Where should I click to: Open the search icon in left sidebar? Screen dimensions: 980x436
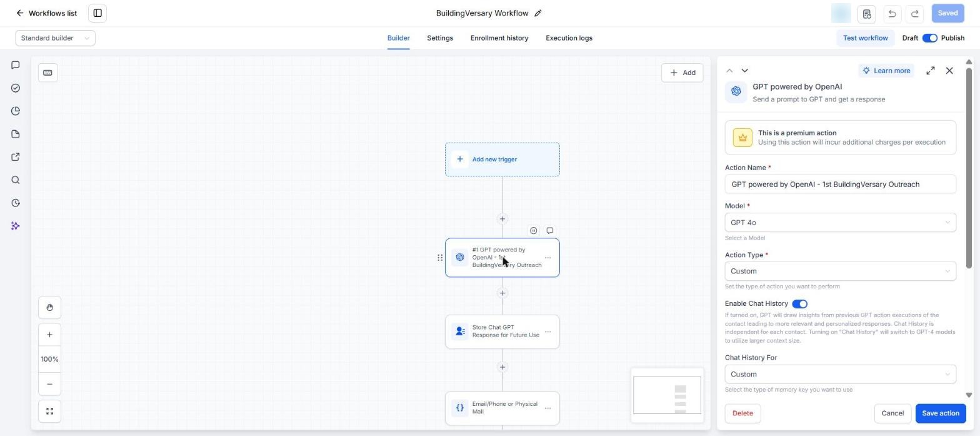[x=16, y=180]
